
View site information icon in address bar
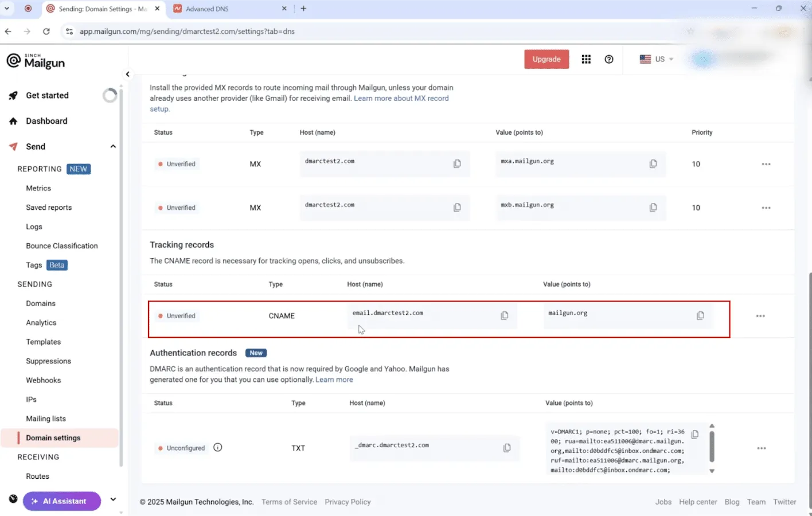pos(69,32)
